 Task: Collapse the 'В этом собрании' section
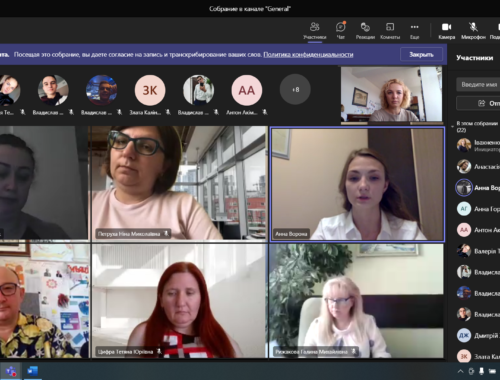pyautogui.click(x=452, y=127)
